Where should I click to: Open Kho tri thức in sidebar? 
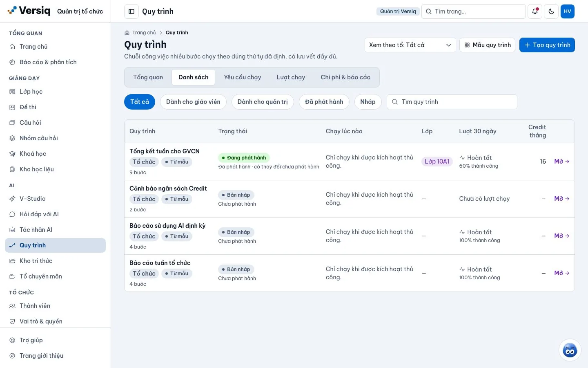point(55,261)
